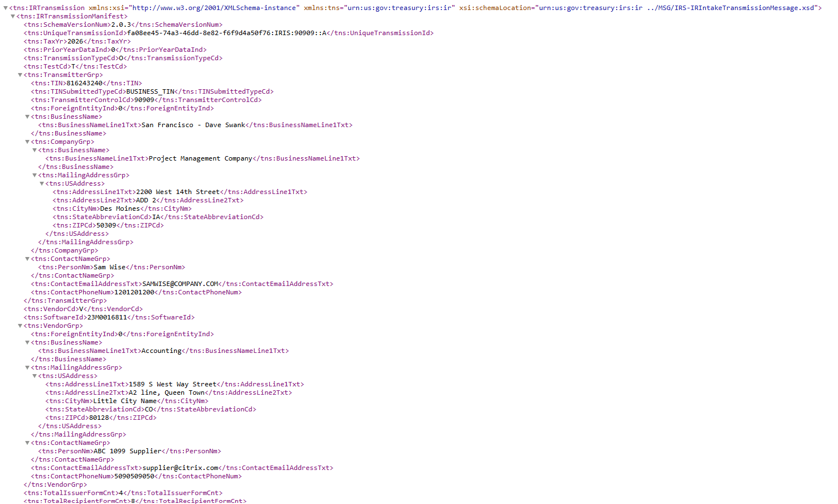Click the AddressLine2Txt value ADD 2
Screen dimensions: 838x504
coord(147,200)
